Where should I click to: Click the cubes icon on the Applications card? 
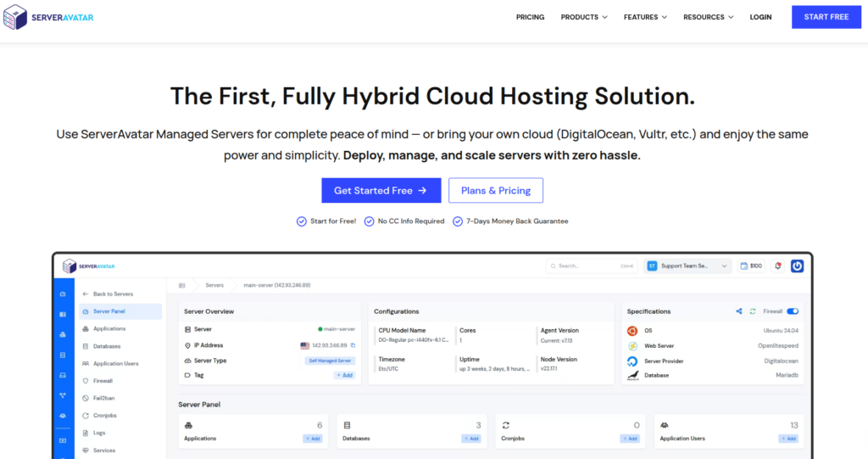tap(188, 425)
